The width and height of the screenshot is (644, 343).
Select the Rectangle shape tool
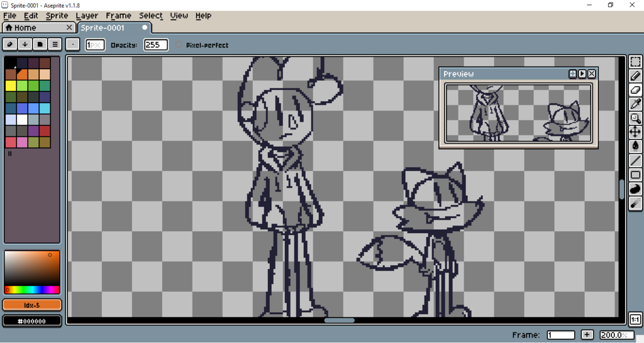coord(635,175)
